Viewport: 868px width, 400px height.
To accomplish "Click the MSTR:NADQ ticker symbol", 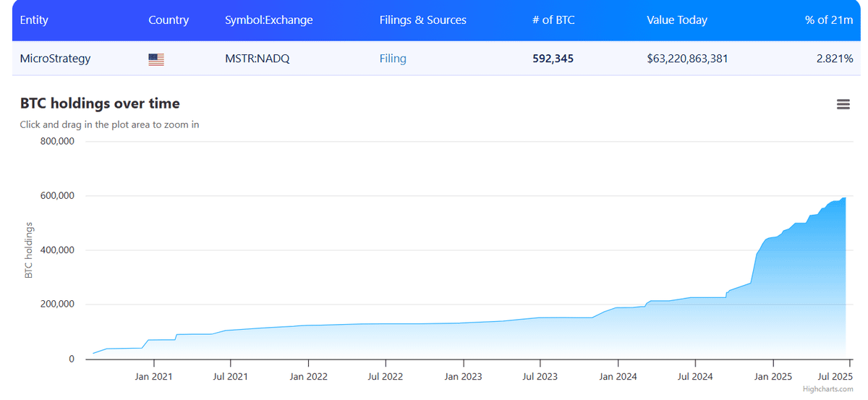I will 258,59.
